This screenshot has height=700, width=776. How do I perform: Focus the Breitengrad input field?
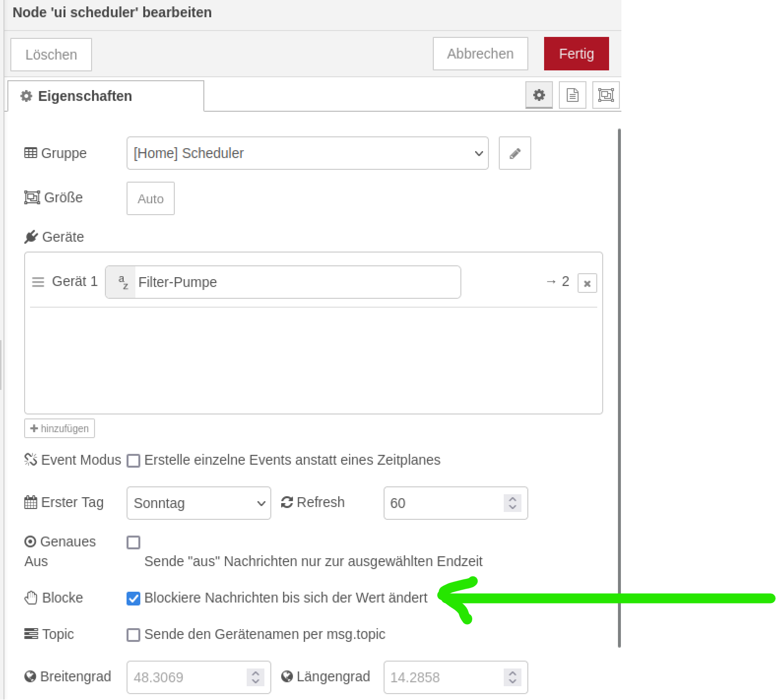pos(199,677)
